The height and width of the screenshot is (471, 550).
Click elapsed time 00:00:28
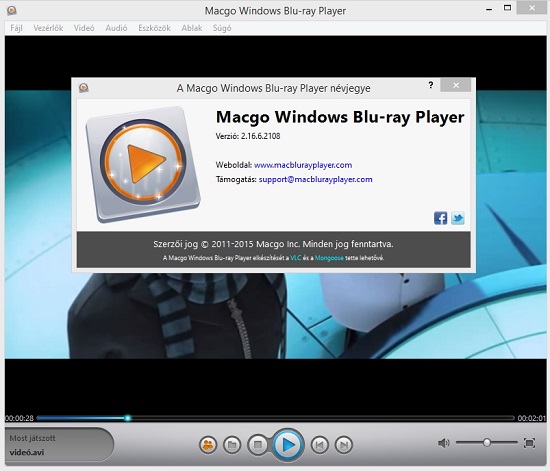(x=20, y=418)
